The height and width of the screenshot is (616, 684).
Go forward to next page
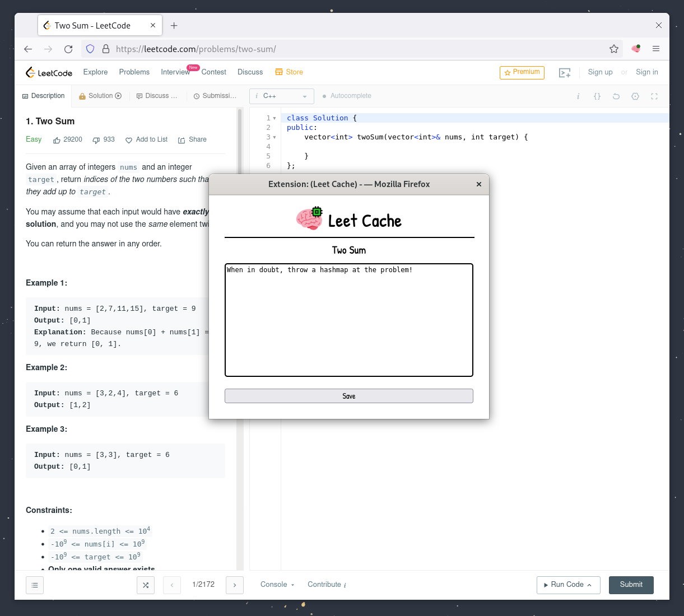(48, 49)
